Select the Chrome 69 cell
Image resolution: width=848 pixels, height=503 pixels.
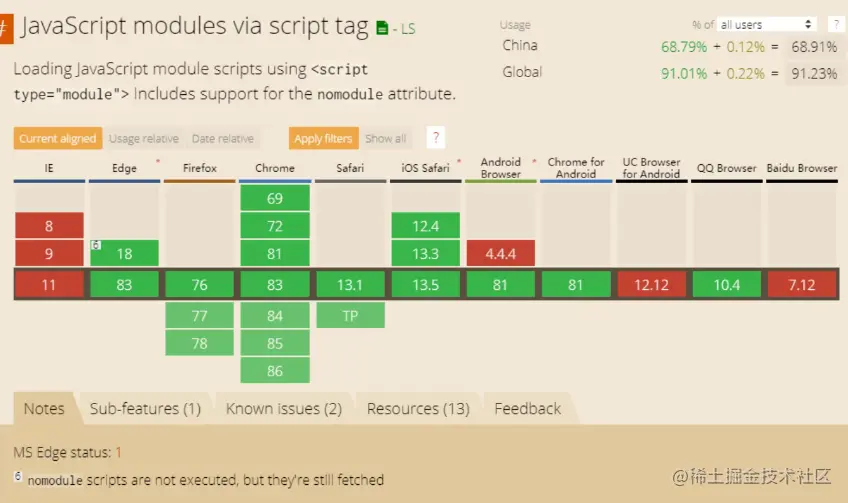tap(275, 198)
